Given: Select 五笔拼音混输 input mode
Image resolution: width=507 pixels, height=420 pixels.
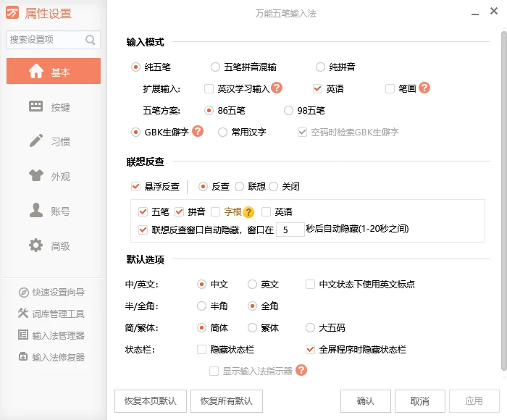Looking at the screenshot, I should coord(215,67).
